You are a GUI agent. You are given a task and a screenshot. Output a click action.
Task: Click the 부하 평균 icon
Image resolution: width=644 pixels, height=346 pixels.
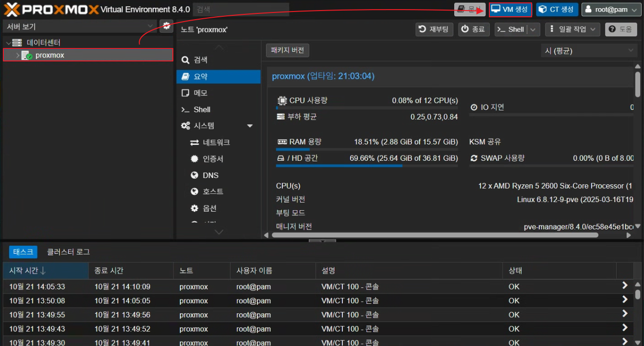281,117
